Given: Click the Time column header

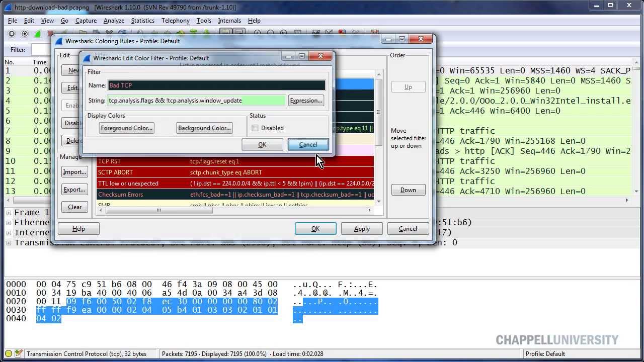Looking at the screenshot, I should coord(40,62).
